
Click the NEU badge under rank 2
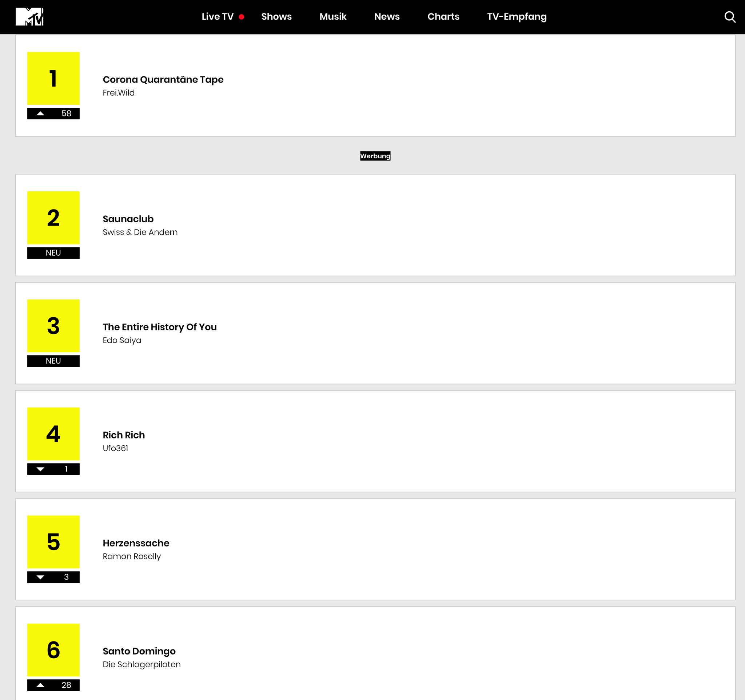(x=53, y=253)
